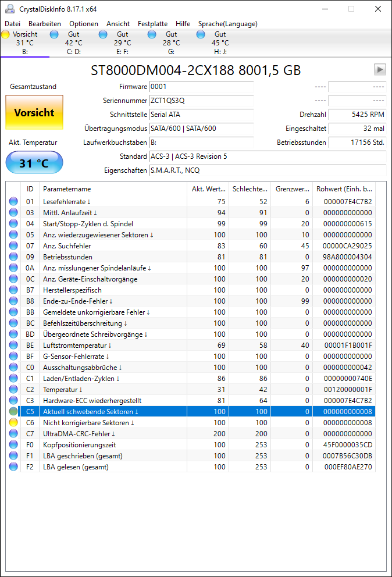Viewport: 392px width, 577px height.
Task: Click the CrystalDiskInfo title bar icon
Action: click(9, 9)
